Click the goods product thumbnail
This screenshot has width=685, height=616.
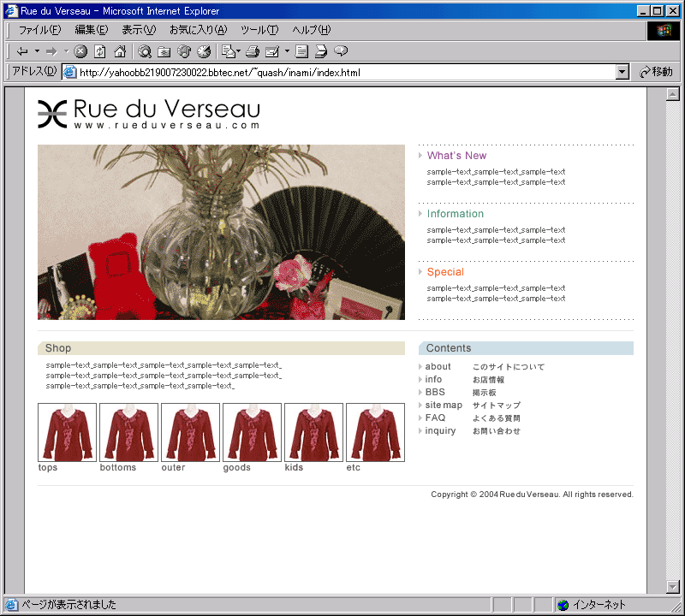pyautogui.click(x=252, y=432)
